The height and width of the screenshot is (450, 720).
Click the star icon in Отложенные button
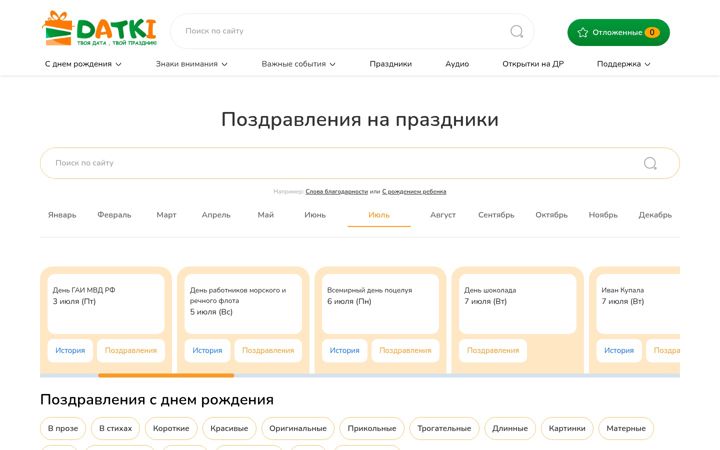(583, 32)
